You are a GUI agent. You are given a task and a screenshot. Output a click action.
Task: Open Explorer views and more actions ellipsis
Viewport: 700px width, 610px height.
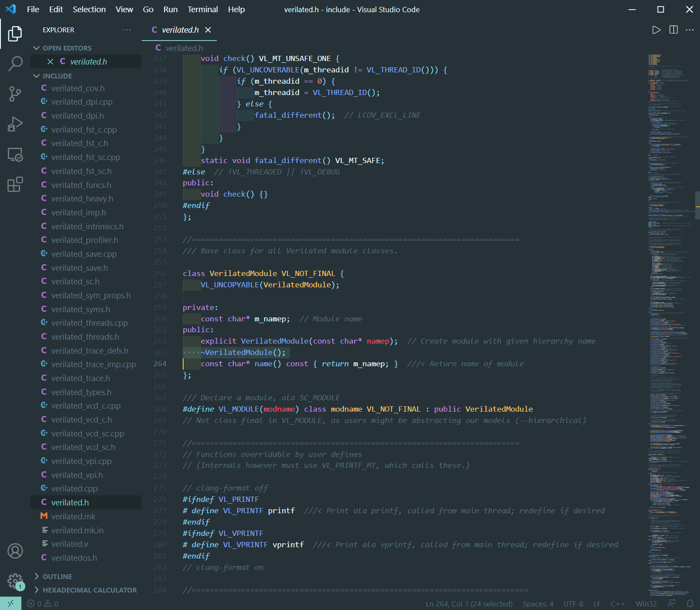pyautogui.click(x=127, y=30)
